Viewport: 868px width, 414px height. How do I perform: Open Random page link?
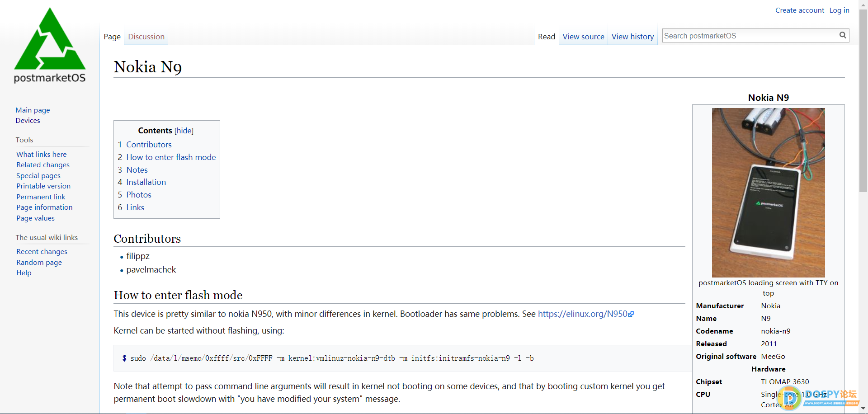pos(39,262)
